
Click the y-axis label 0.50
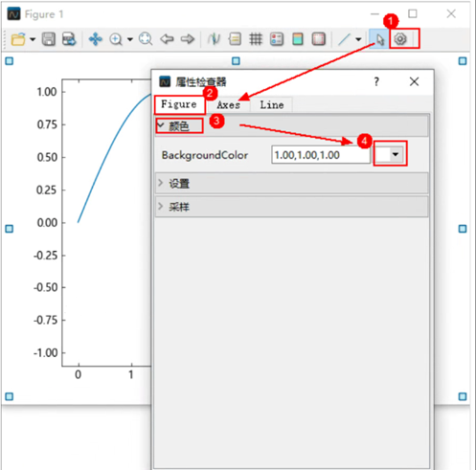point(47,157)
